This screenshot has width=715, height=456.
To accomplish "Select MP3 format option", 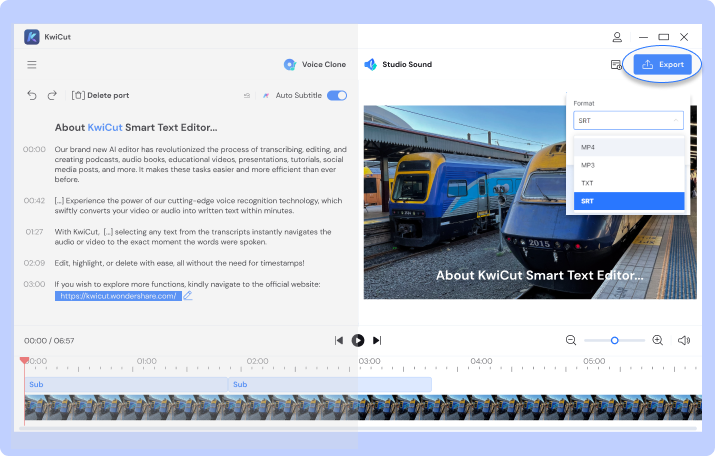I will (629, 165).
